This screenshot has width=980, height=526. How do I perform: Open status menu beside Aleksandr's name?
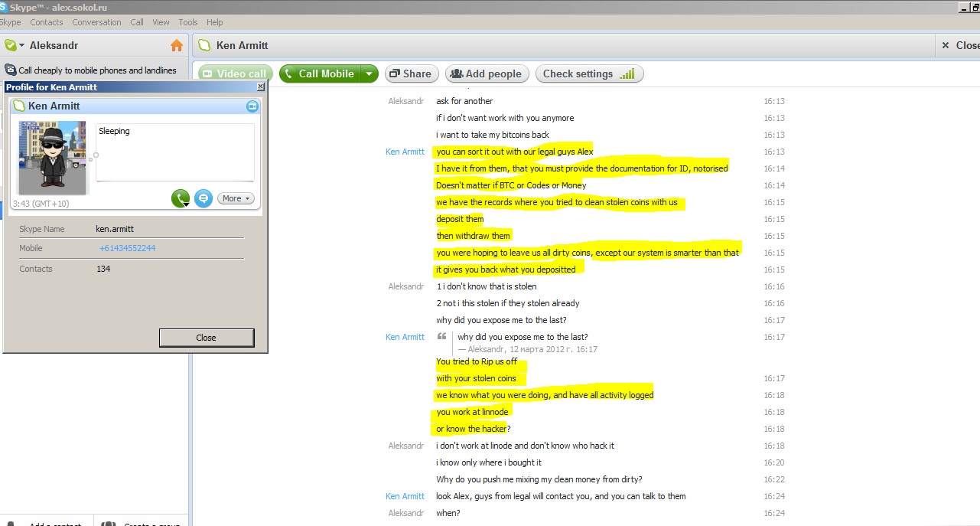coord(22,45)
